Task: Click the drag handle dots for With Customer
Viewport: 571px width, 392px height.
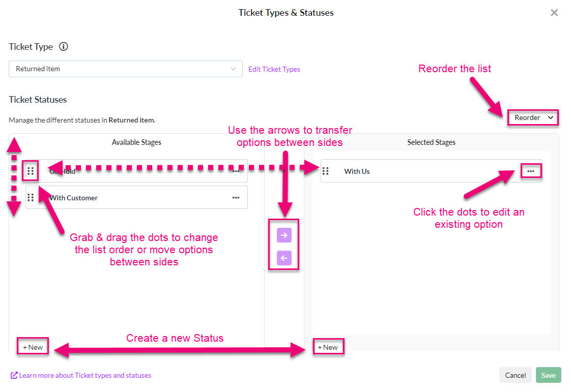Action: (x=31, y=198)
